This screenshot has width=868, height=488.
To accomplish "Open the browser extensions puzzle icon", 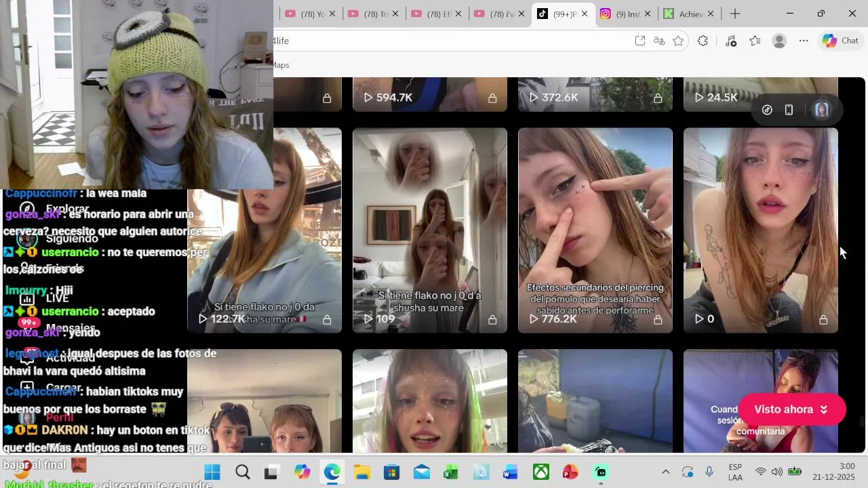I will click(x=703, y=41).
